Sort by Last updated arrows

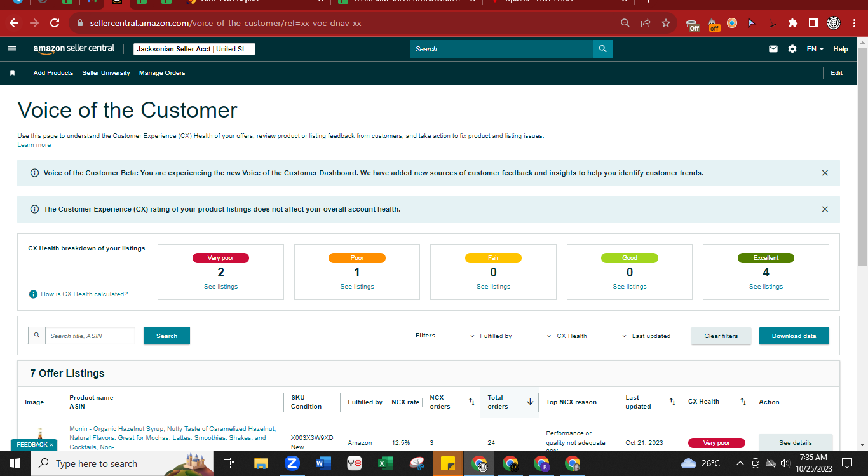[x=672, y=402]
